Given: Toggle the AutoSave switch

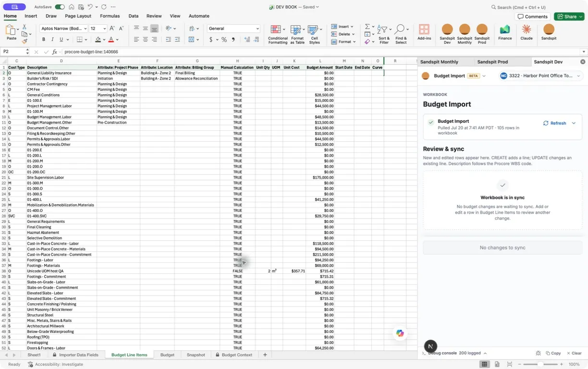Looking at the screenshot, I should pyautogui.click(x=60, y=7).
